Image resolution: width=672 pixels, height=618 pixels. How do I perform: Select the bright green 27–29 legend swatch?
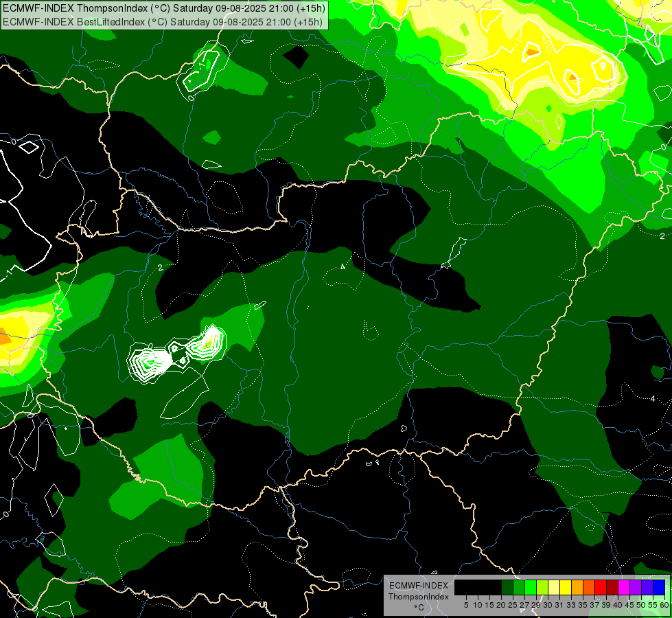(531, 587)
